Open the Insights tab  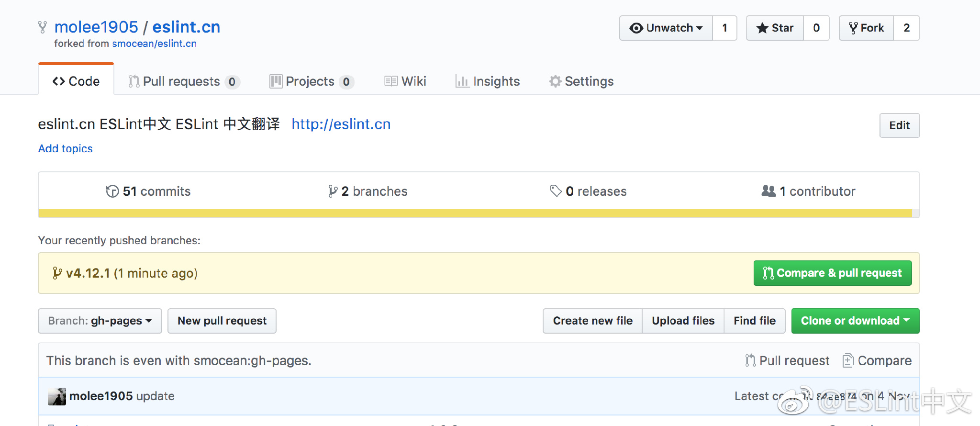488,81
